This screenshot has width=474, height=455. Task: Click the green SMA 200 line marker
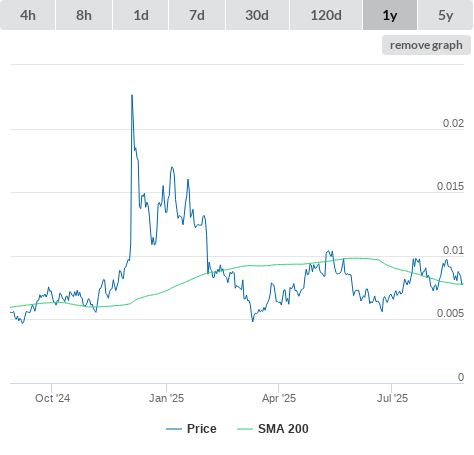[245, 429]
